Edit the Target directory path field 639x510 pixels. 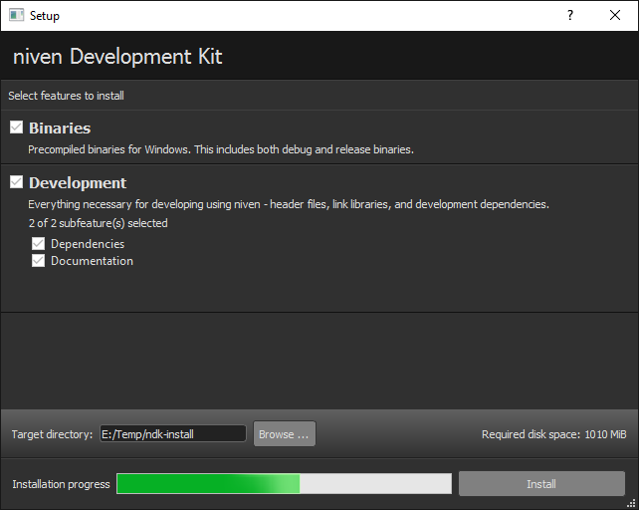pos(173,434)
